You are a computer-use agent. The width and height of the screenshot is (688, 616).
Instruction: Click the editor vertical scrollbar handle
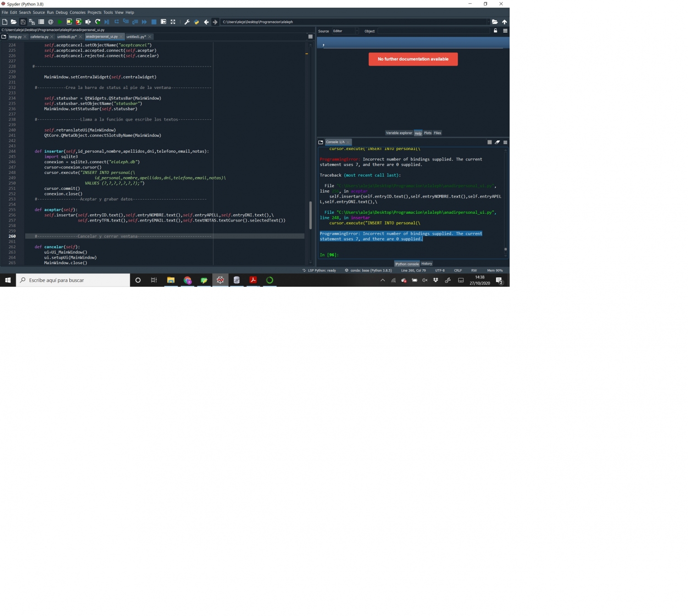(x=311, y=215)
